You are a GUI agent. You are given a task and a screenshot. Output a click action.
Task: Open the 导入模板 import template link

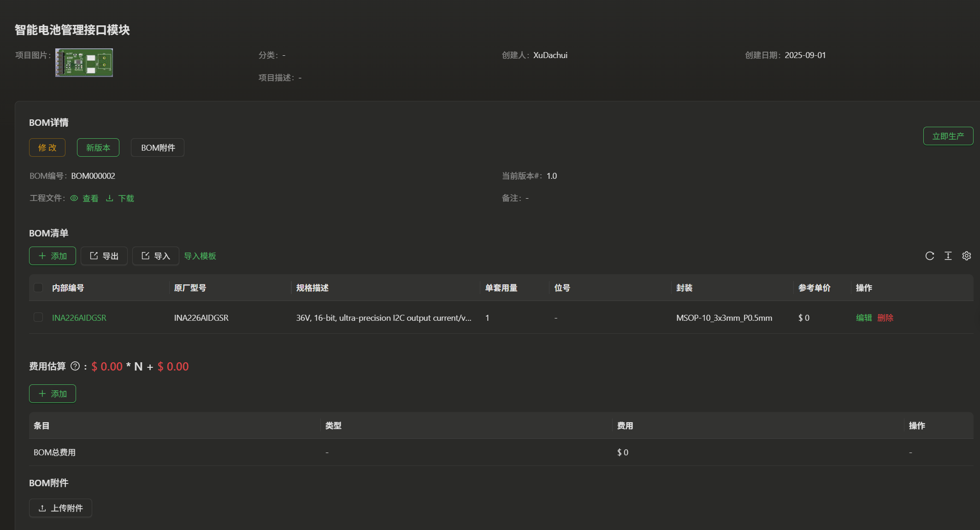(200, 256)
